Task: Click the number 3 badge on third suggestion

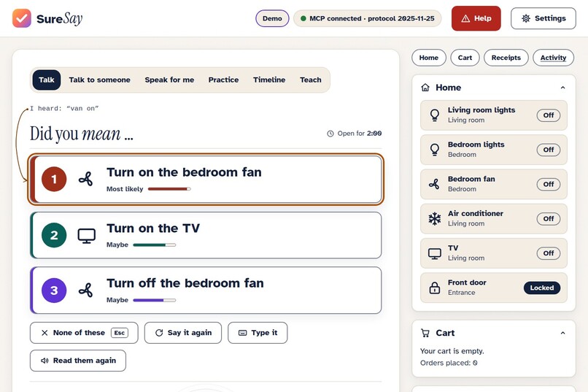Action: 54,291
